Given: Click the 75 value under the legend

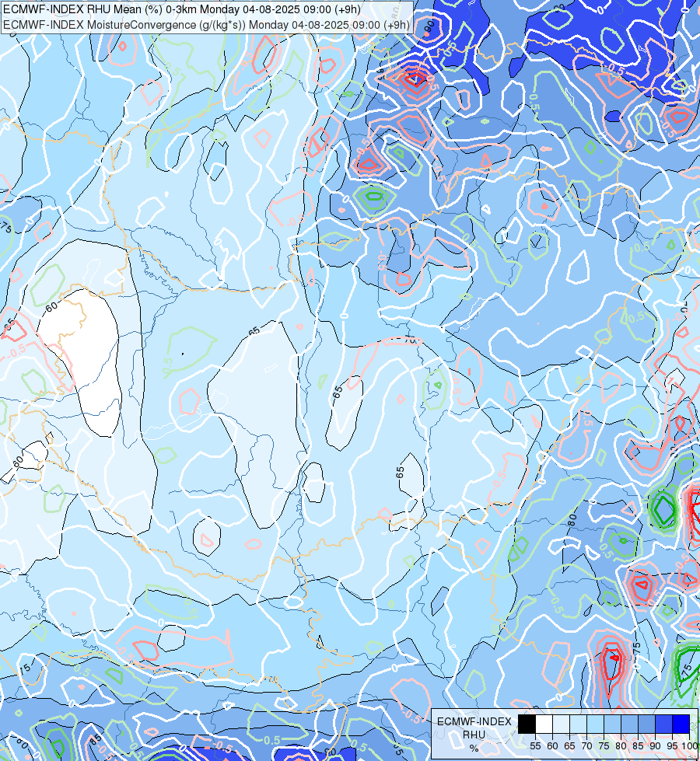Looking at the screenshot, I should [604, 746].
